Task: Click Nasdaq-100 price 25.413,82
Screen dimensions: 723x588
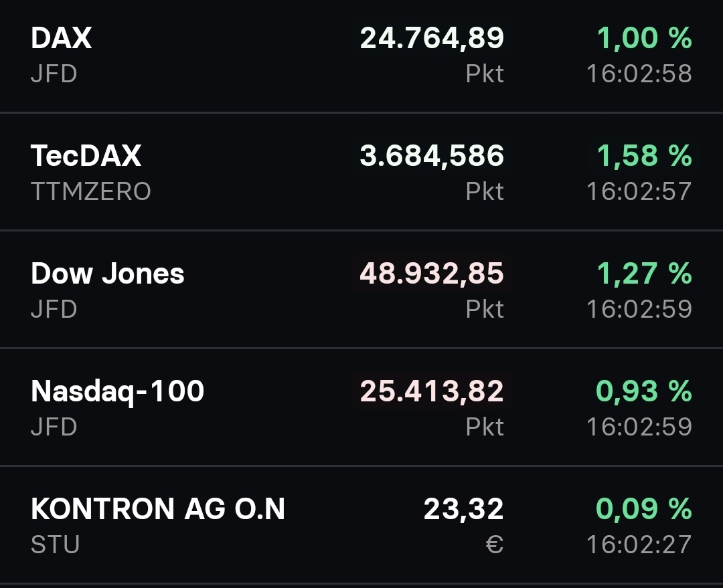Action: [x=432, y=391]
